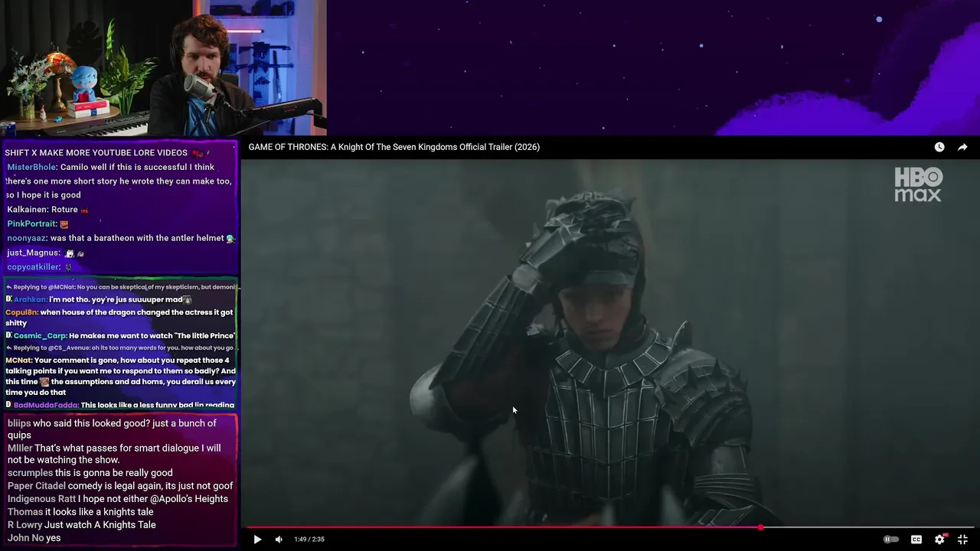Image resolution: width=980 pixels, height=551 pixels.
Task: Click R Lowry's chat message
Action: point(81,525)
